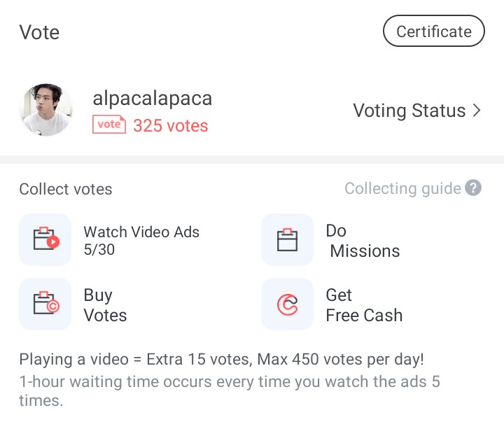The image size is (504, 422).
Task: Tap the Get Free Cash icon
Action: 287,304
